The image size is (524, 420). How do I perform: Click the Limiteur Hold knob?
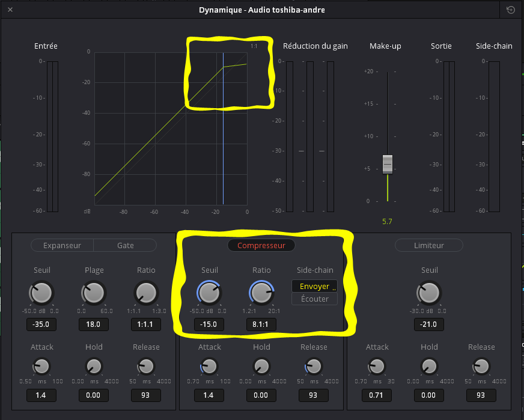(429, 366)
